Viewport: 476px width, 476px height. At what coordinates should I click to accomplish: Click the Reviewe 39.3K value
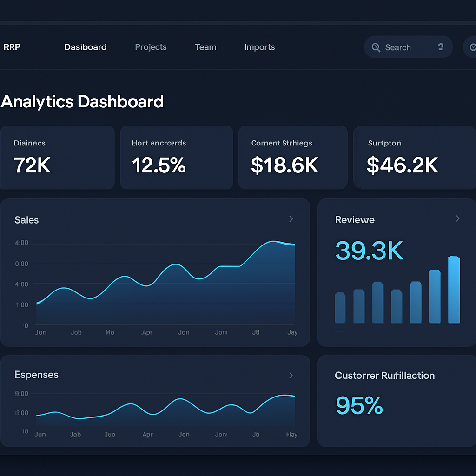pyautogui.click(x=370, y=251)
